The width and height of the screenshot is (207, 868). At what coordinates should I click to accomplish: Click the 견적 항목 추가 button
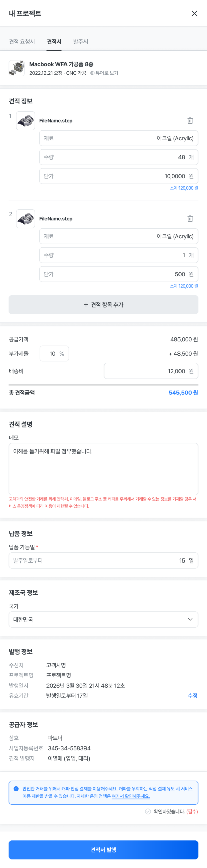coord(103,305)
